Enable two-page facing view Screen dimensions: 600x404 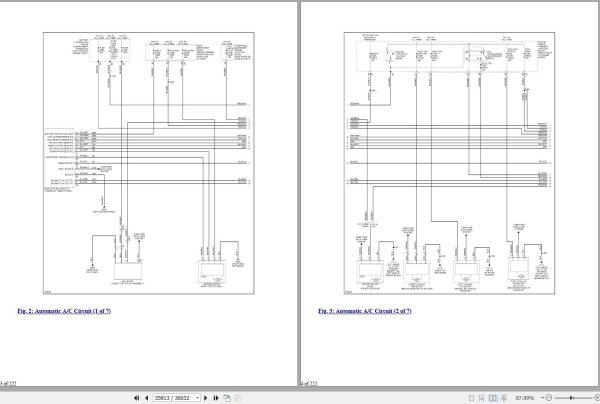493,398
